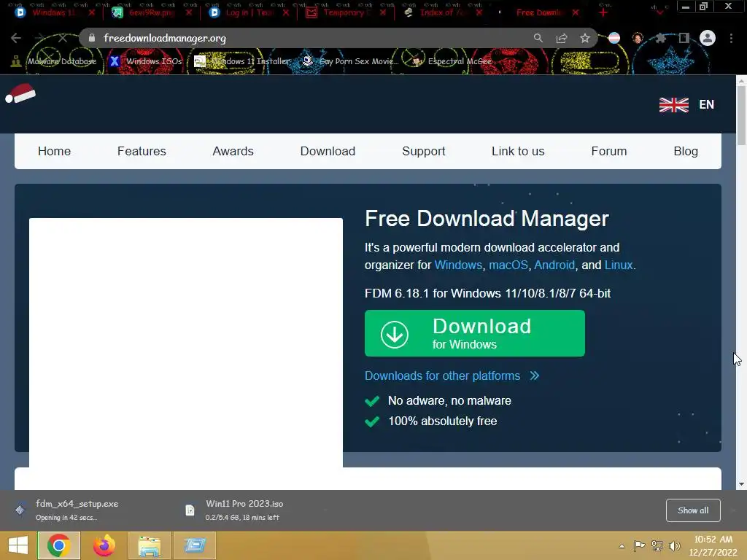Viewport: 747px width, 560px height.
Task: Open the zoom magnifier icon in the address bar
Action: (538, 38)
